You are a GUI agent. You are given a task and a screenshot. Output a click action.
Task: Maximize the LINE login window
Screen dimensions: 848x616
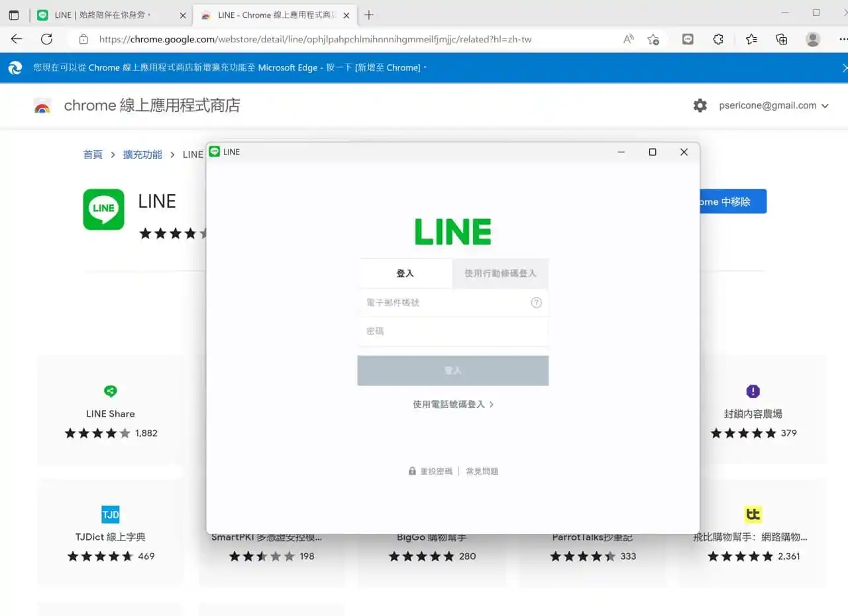pyautogui.click(x=653, y=152)
